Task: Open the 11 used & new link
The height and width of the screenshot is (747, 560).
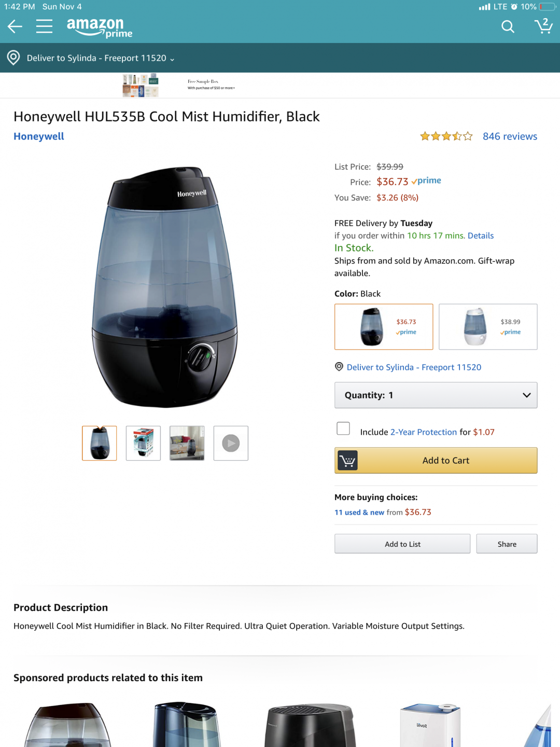Action: point(359,512)
